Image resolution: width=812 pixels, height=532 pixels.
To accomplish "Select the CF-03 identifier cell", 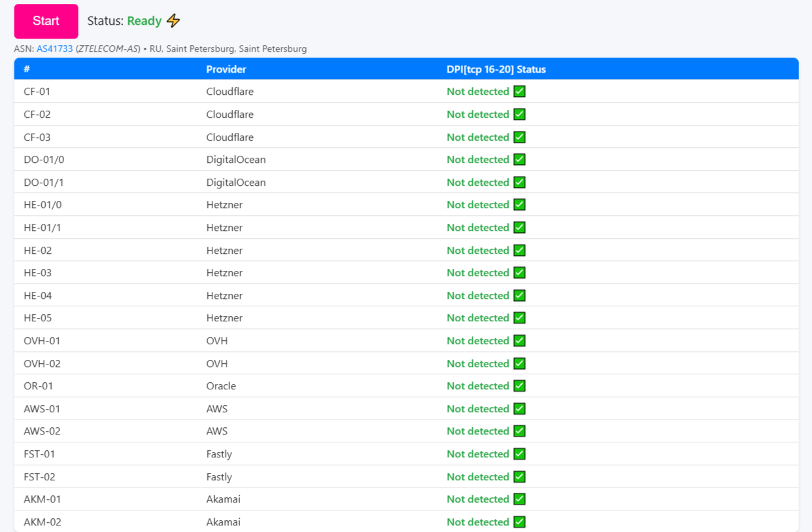I will [x=37, y=137].
